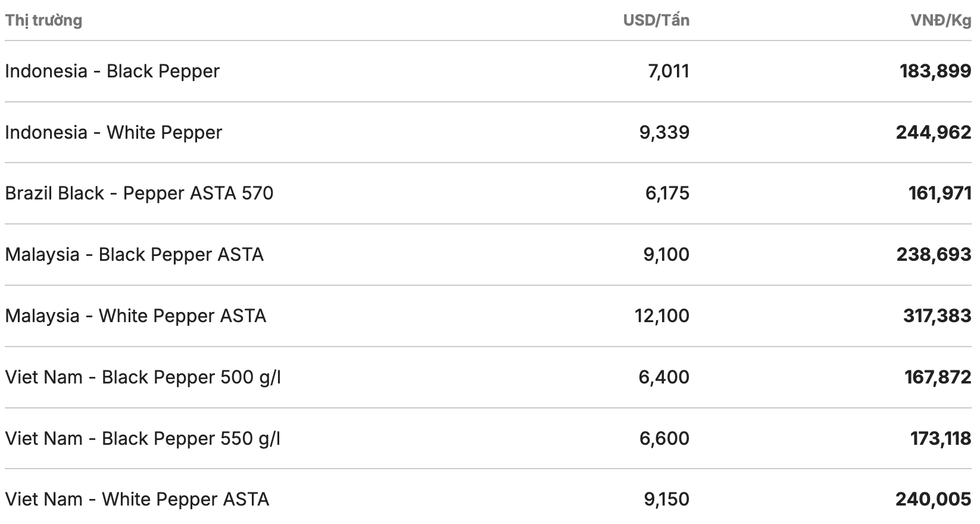Select the Indonesia - Black Pepper row

point(113,71)
